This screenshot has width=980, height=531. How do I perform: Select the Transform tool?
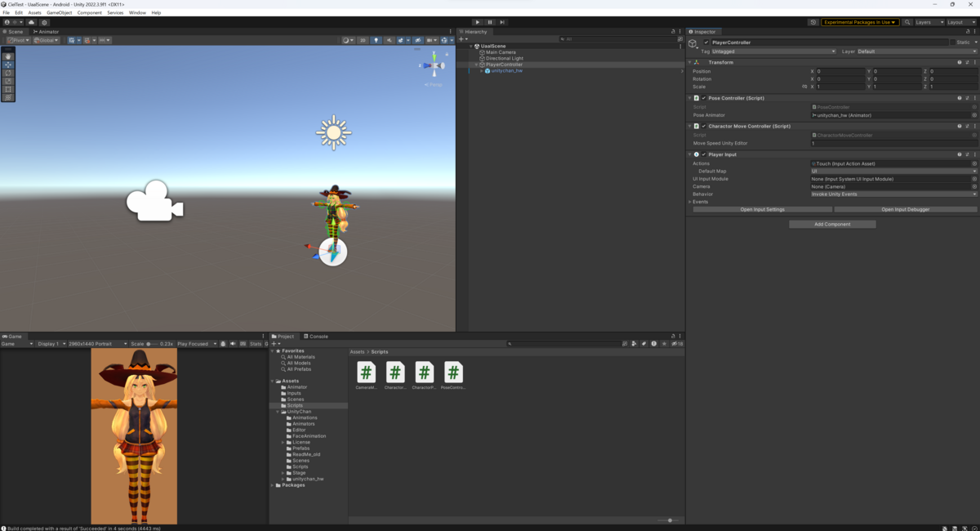[x=8, y=97]
